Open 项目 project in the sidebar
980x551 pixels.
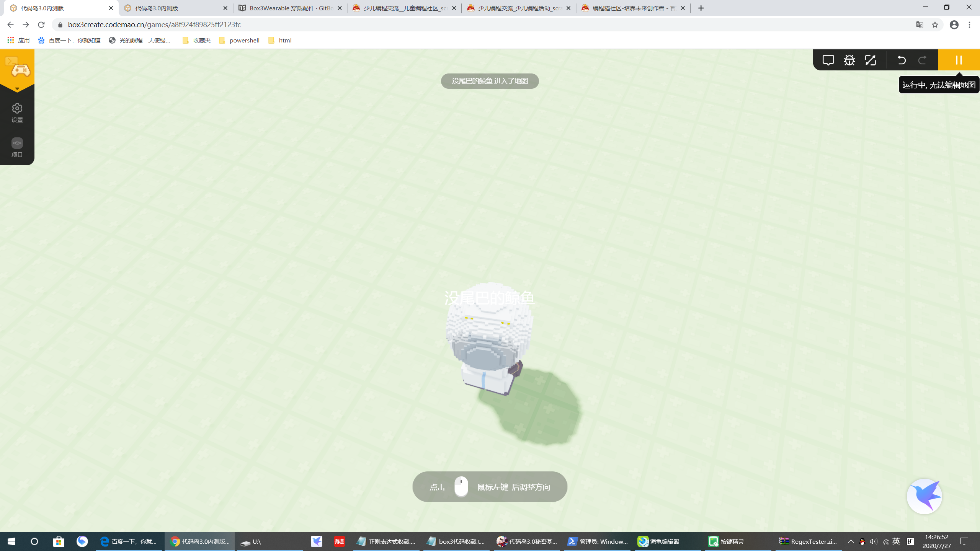click(x=17, y=148)
